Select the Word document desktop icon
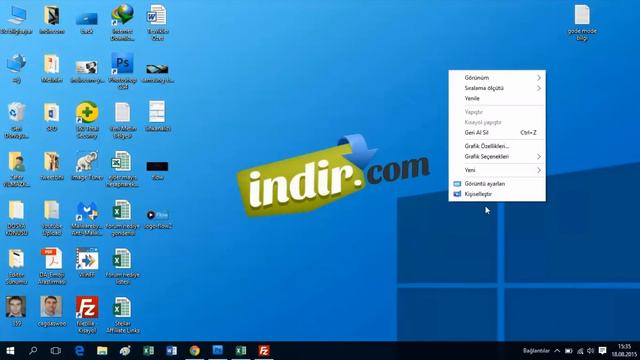 pyautogui.click(x=158, y=22)
